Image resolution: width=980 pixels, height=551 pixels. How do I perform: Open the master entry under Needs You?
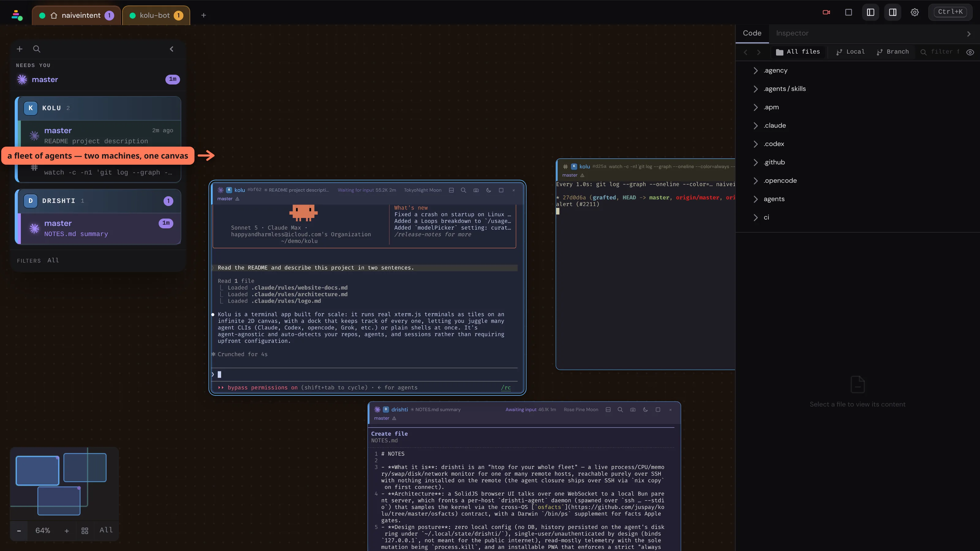click(98, 80)
